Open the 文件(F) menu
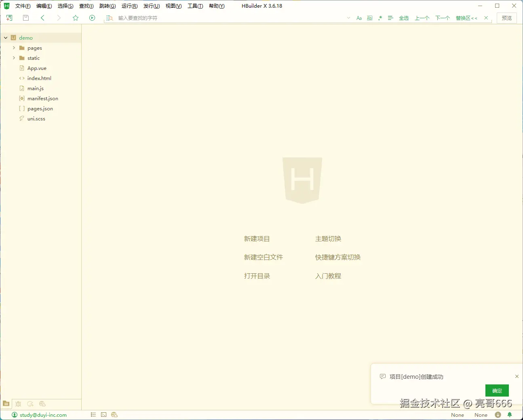 click(23, 6)
